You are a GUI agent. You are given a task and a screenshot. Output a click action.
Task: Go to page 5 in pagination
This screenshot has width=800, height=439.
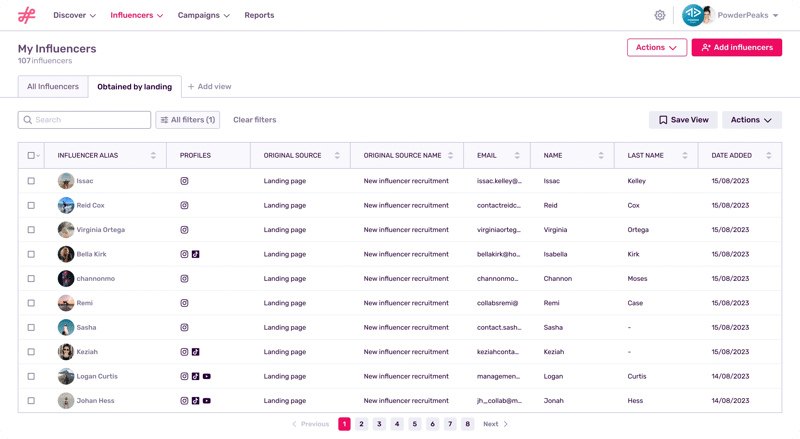pos(415,424)
